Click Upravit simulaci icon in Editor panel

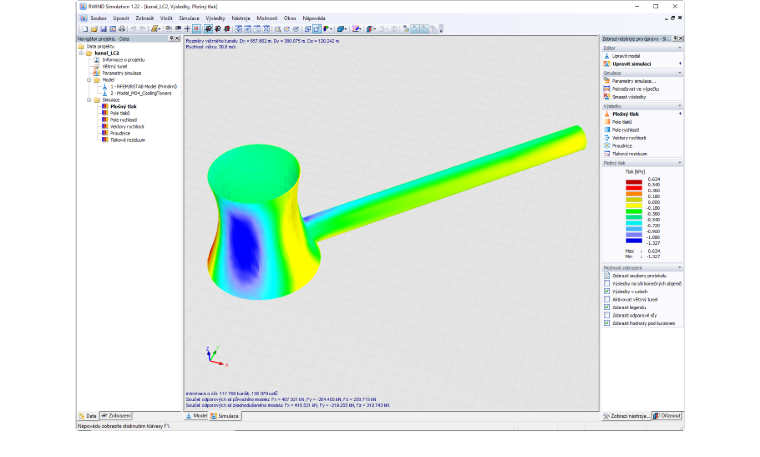tap(607, 64)
